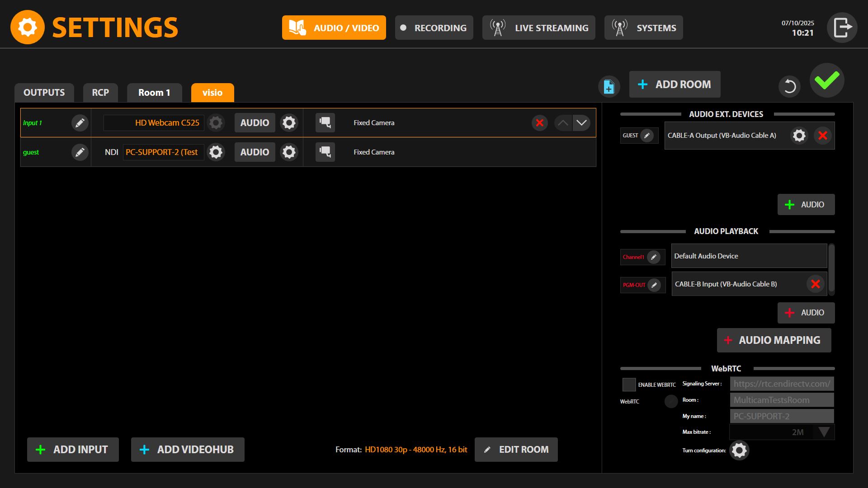Enable WebRTC checkbox
The image size is (868, 488).
(629, 385)
